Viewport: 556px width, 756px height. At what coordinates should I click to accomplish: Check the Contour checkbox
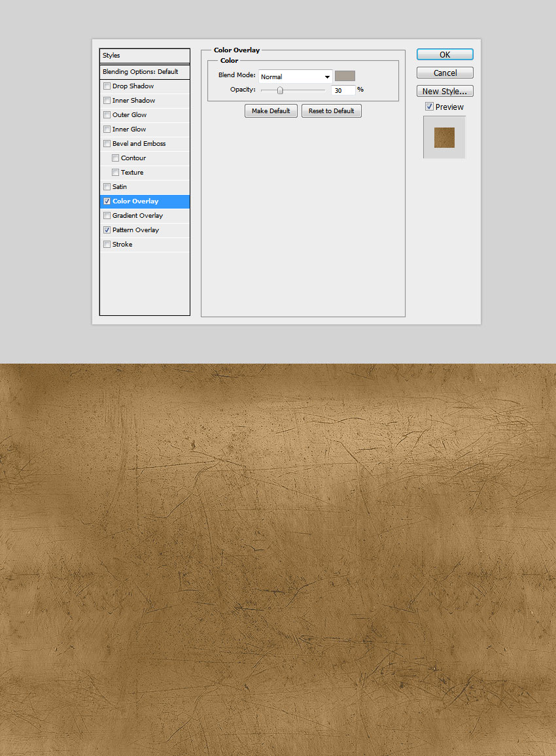115,158
